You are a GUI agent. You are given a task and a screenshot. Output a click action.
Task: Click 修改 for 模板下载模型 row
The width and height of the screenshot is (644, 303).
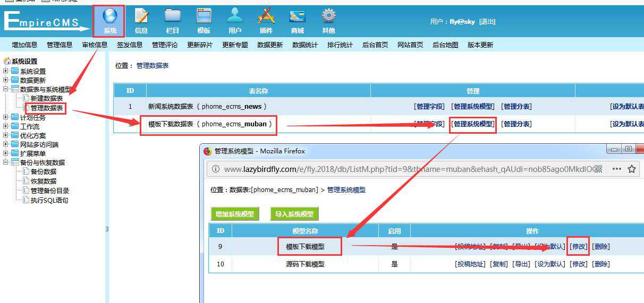pos(579,247)
